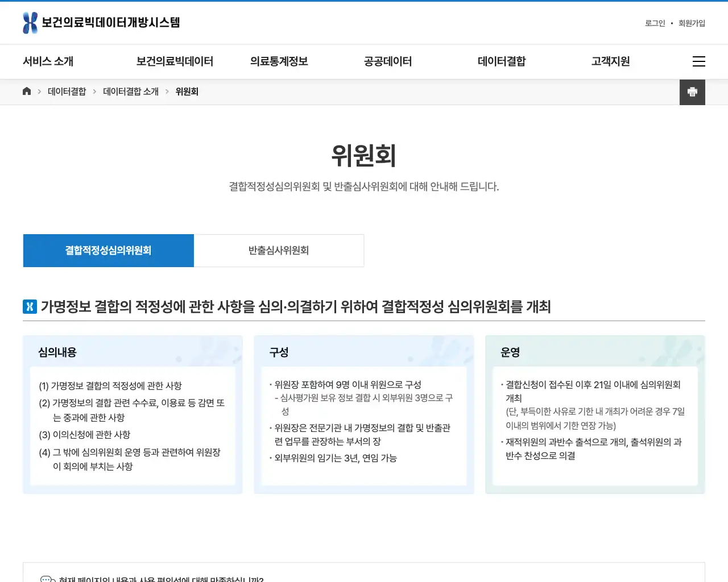Click the 로그인 link
The height and width of the screenshot is (582, 728).
click(655, 23)
